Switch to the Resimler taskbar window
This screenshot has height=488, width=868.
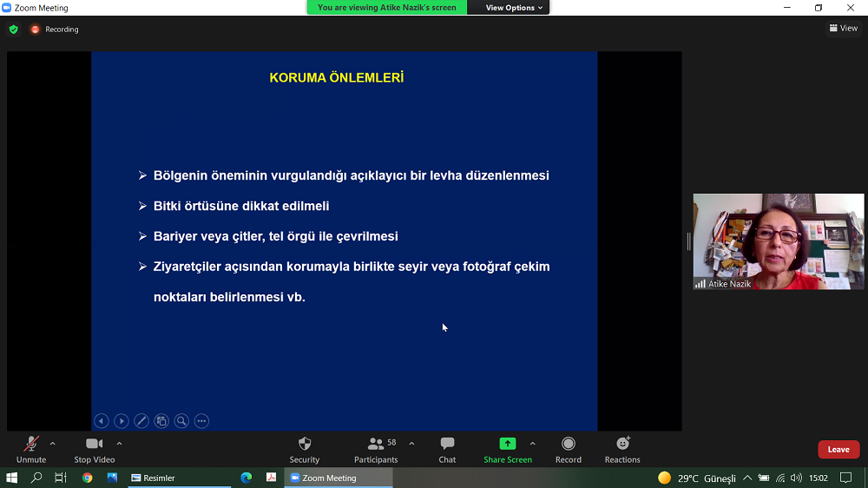(180, 478)
